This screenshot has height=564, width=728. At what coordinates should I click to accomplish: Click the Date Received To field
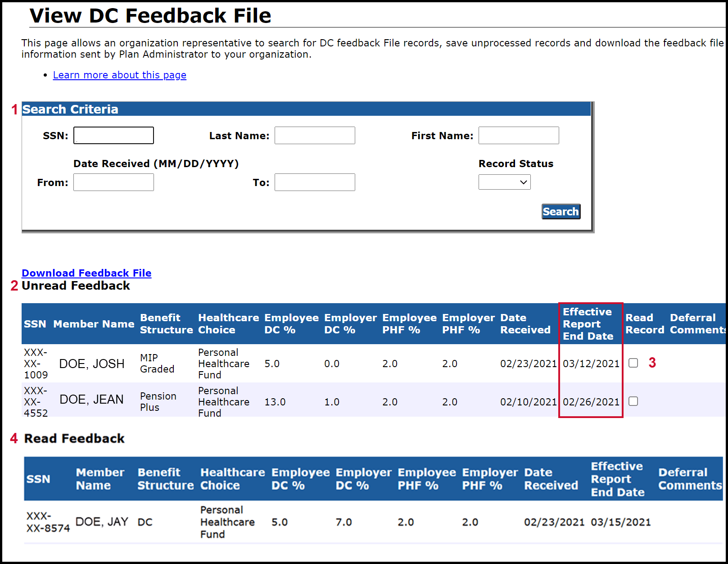(x=314, y=182)
